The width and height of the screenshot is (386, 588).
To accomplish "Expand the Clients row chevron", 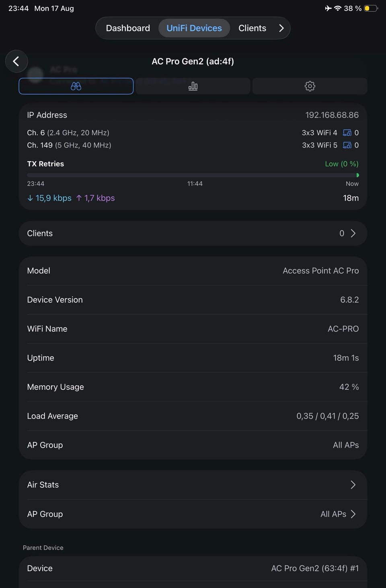I will [x=353, y=233].
